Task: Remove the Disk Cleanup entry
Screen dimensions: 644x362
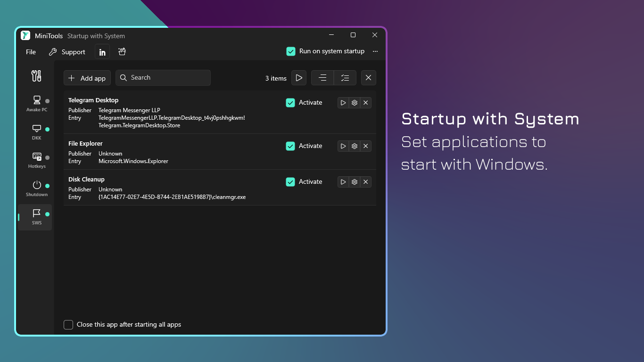Action: [x=366, y=182]
